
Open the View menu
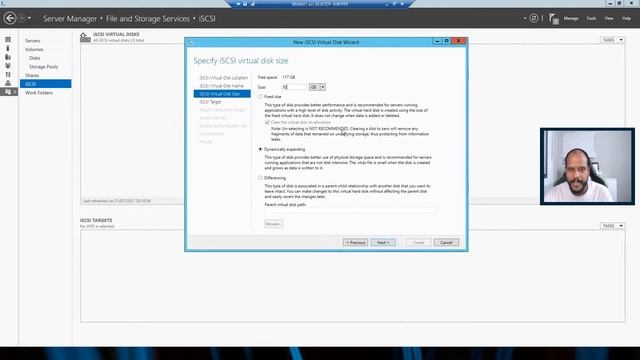tap(609, 18)
